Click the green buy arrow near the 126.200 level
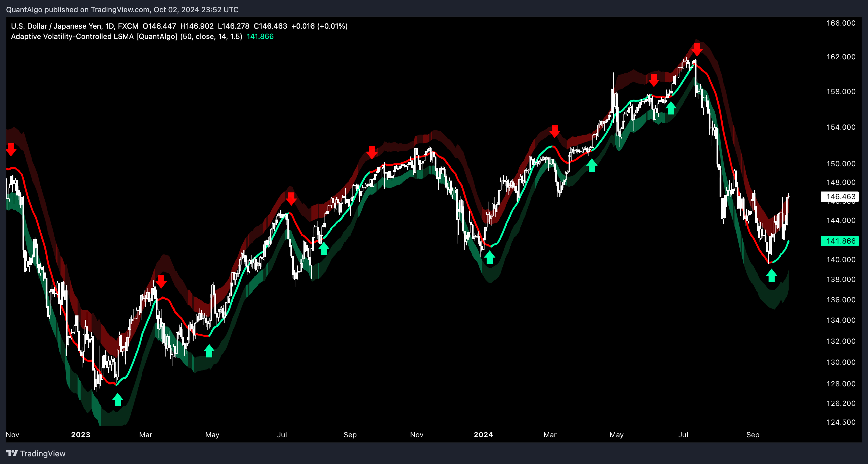Screen dimensions: 868x464 tap(118, 399)
